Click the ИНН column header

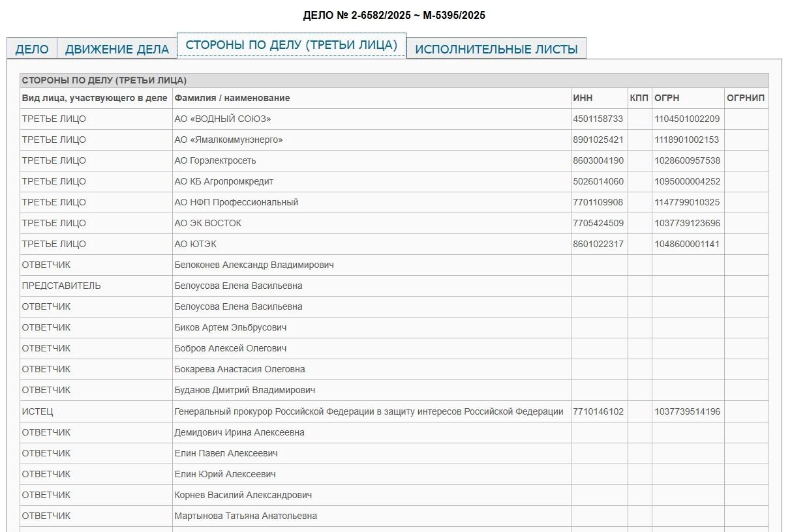[583, 98]
